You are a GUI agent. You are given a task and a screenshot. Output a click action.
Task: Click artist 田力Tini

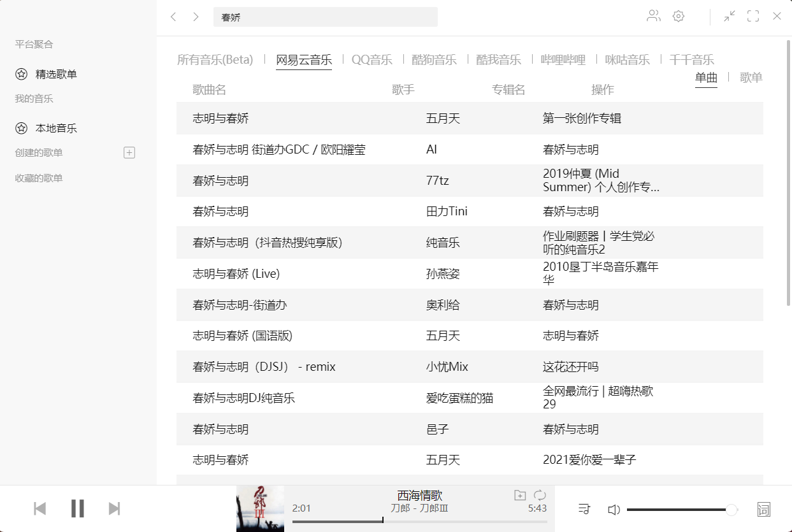pos(447,212)
